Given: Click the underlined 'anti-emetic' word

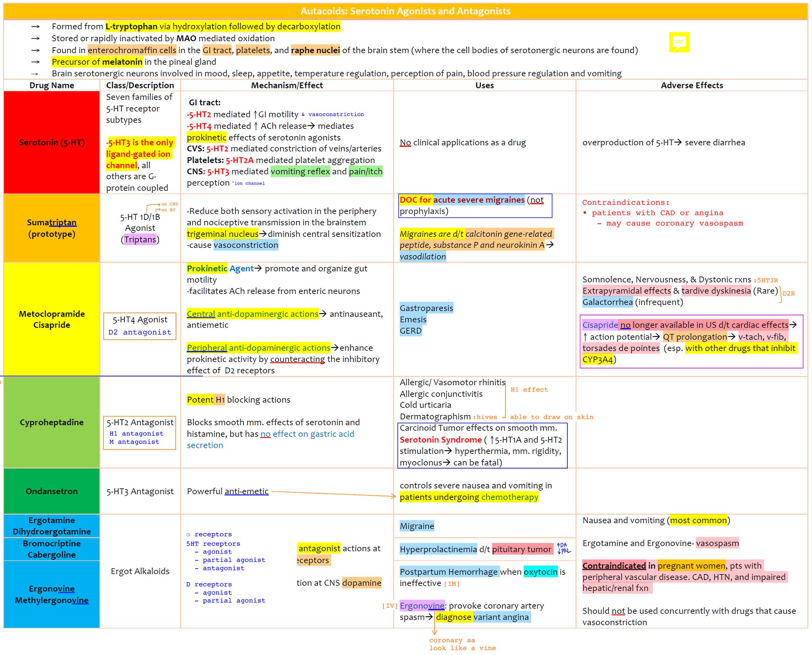Looking at the screenshot, I should (246, 491).
